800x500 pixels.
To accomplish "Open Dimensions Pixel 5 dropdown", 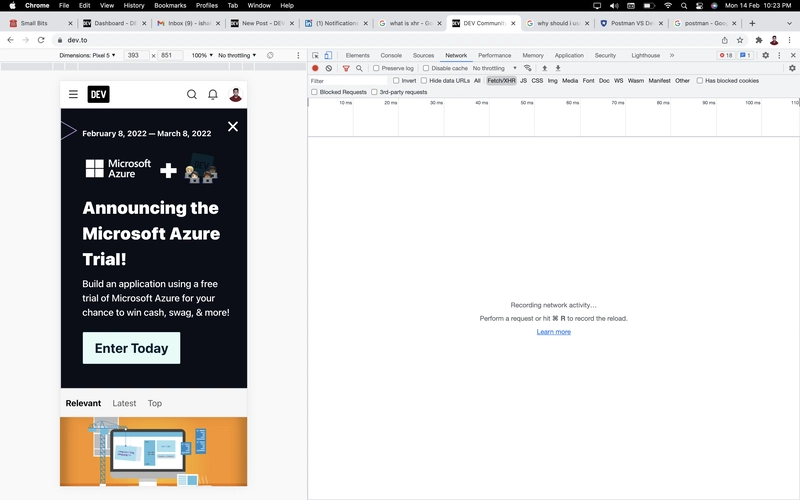I will tap(87, 55).
